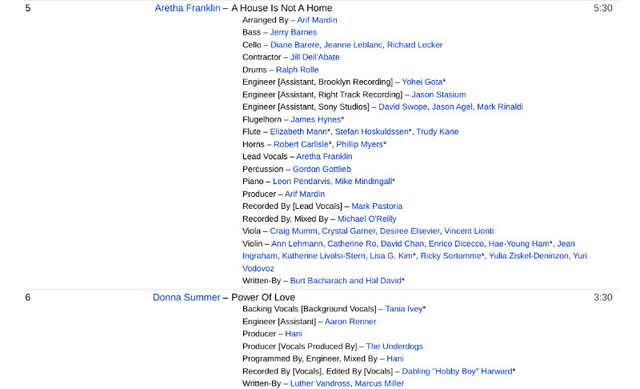Open Katherine Livolsi-Stern's link
Viewport: 640px width, 389px height.
point(324,256)
